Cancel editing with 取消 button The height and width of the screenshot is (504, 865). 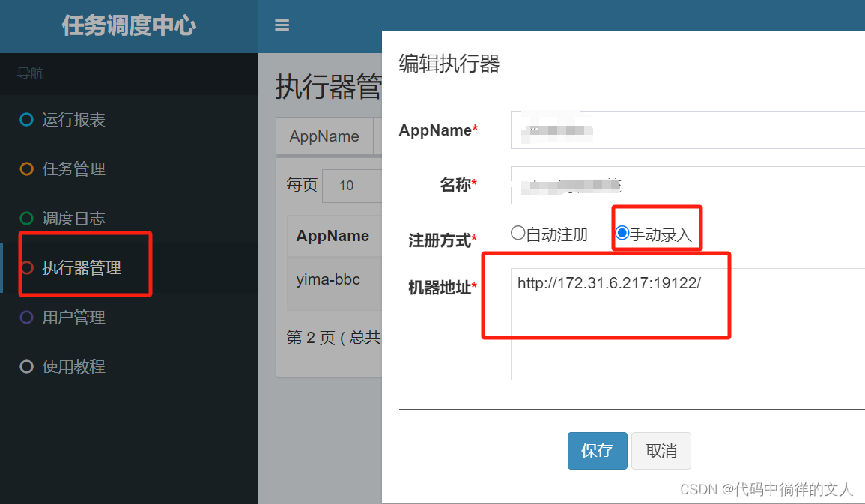coord(661,451)
